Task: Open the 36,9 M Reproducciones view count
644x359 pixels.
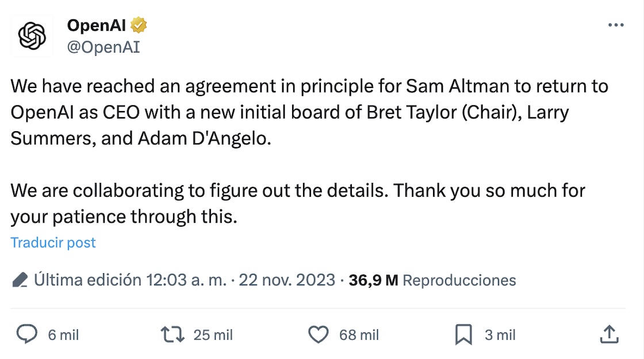Action: point(432,280)
